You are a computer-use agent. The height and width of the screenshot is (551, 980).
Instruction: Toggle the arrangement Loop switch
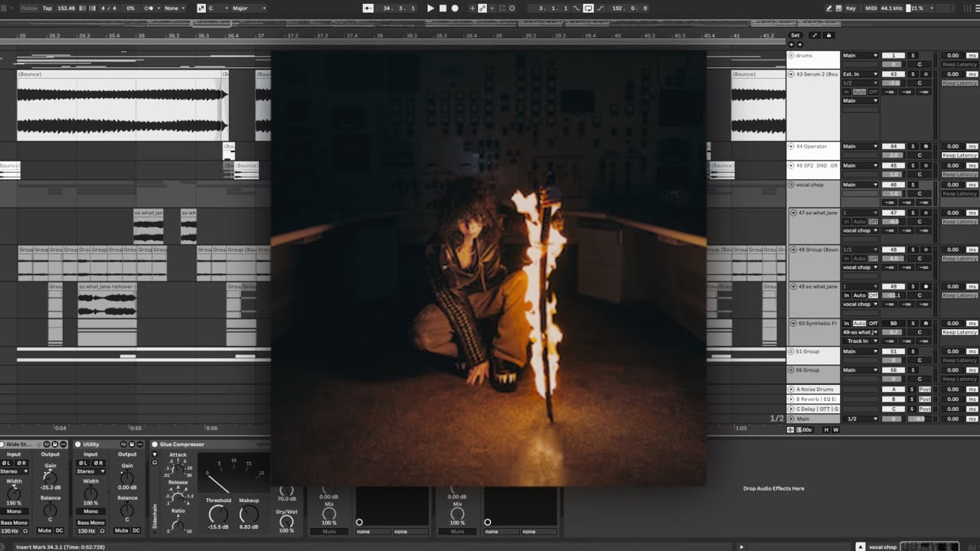coord(588,8)
